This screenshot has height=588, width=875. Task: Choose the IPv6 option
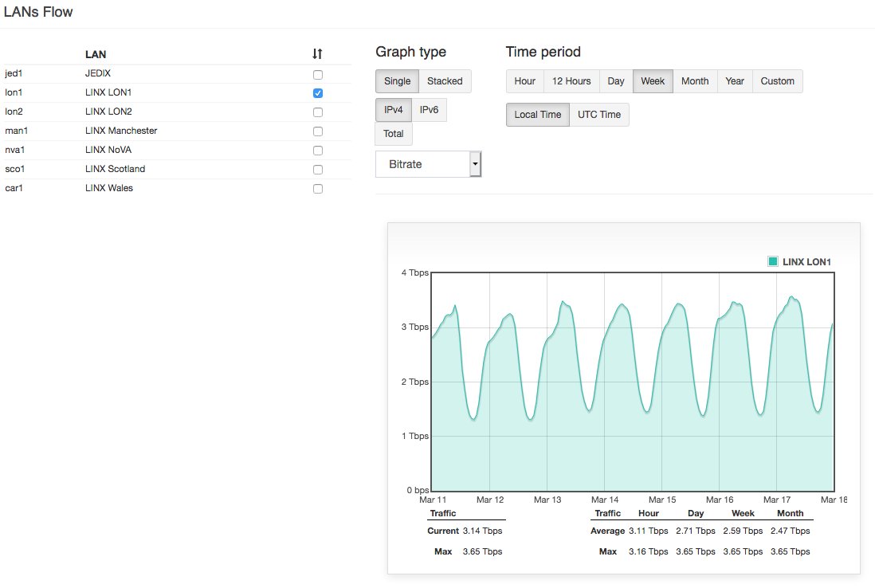[x=429, y=110]
